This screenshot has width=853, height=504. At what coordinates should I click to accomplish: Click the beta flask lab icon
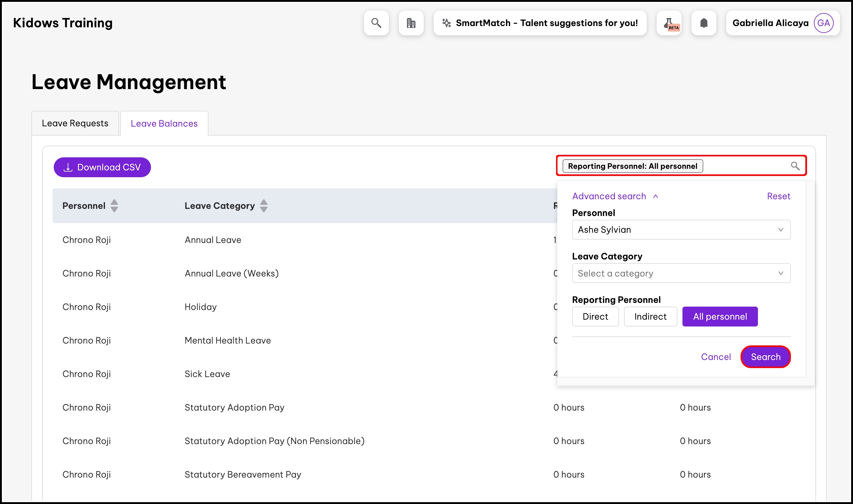669,23
